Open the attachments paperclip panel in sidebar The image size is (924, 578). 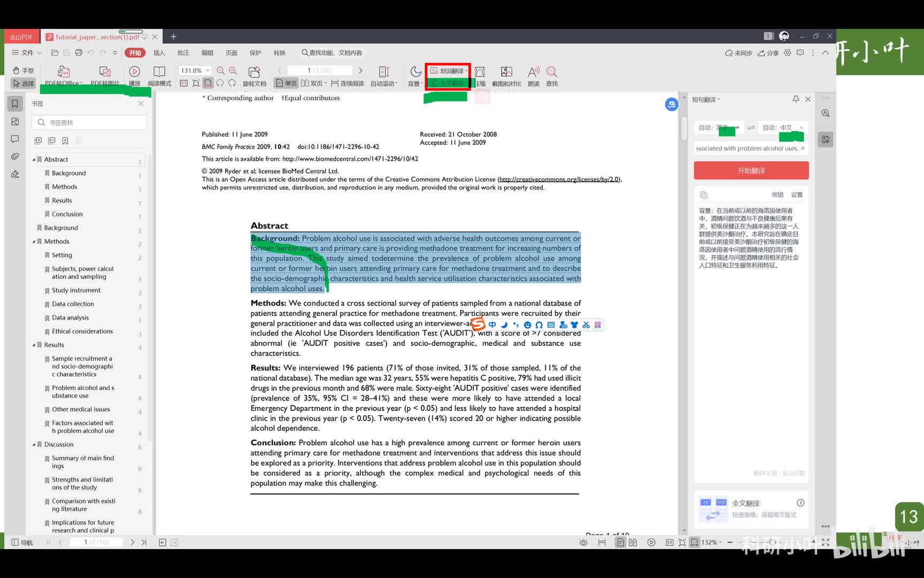(x=15, y=156)
